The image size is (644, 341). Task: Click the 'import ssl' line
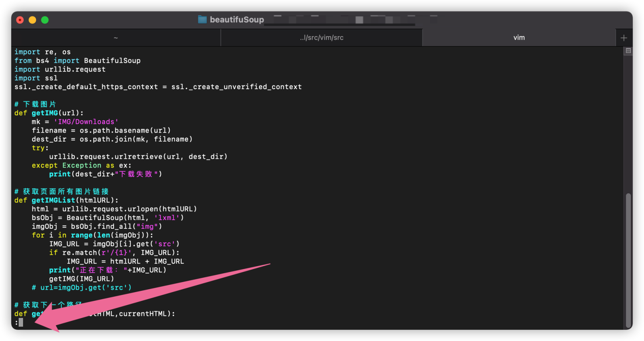coord(36,78)
